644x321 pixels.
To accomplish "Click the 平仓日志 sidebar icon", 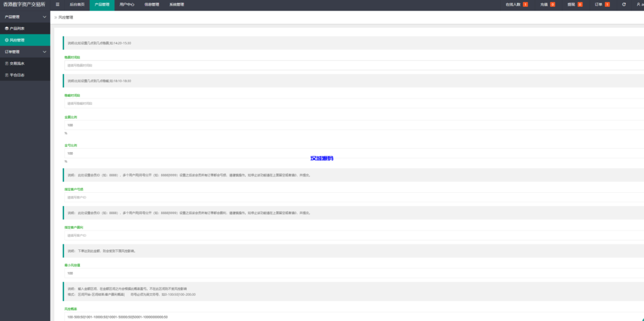I will point(6,74).
